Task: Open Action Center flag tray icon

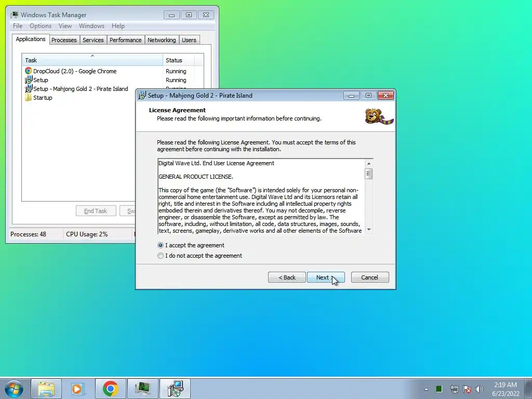Action: pyautogui.click(x=467, y=389)
